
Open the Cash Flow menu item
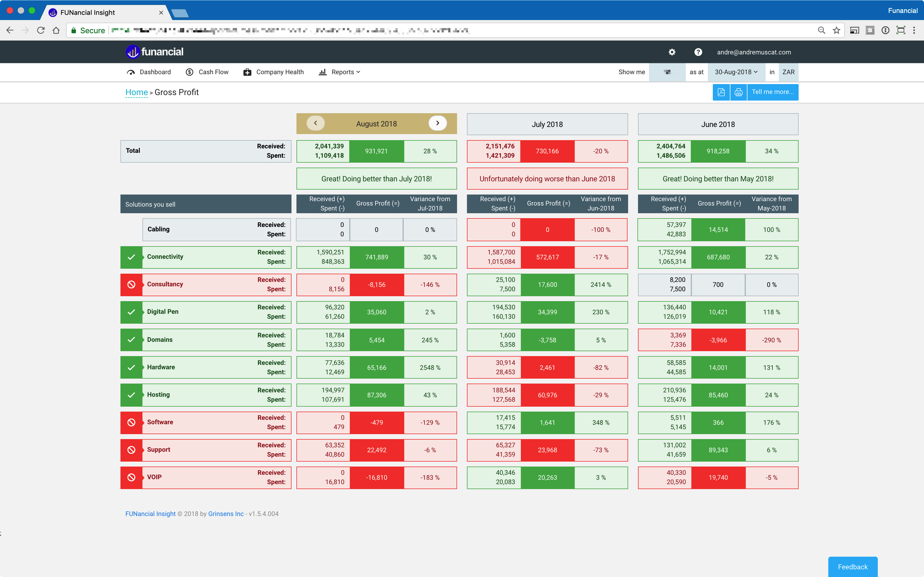(207, 72)
